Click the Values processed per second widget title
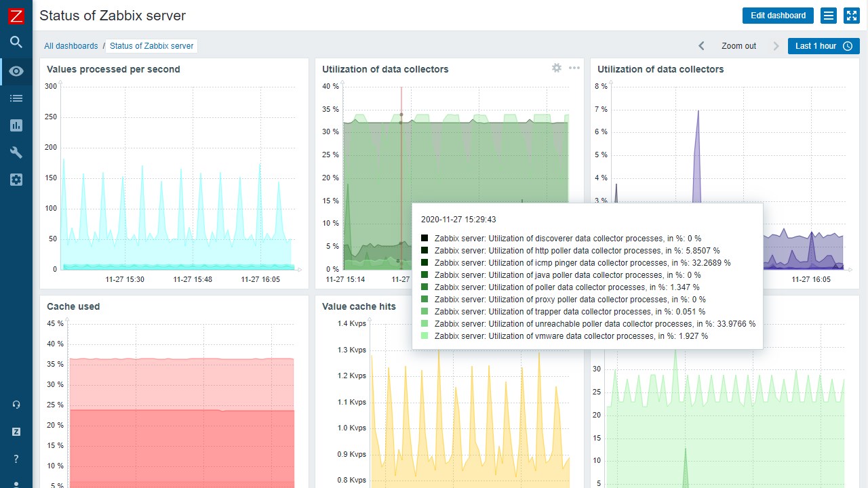 [x=113, y=69]
